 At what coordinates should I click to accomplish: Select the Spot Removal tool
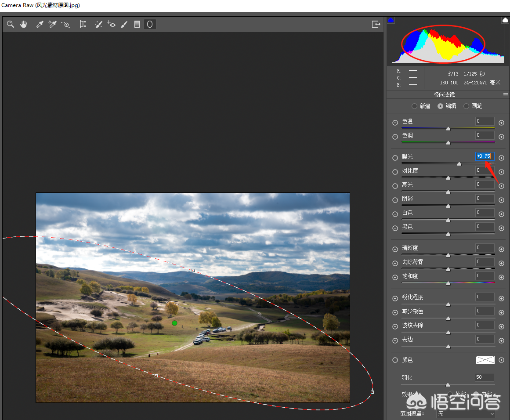tap(98, 24)
